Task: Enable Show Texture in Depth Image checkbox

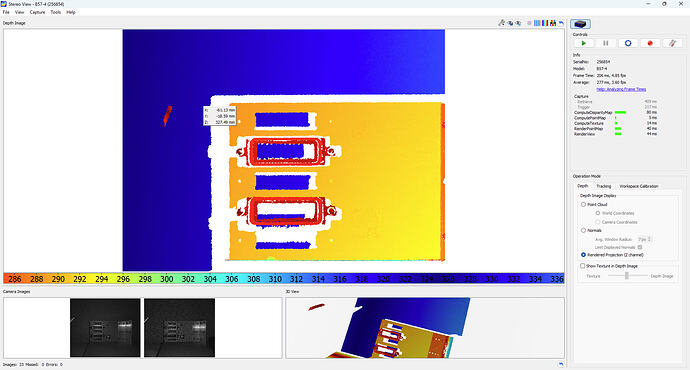Action: click(583, 266)
